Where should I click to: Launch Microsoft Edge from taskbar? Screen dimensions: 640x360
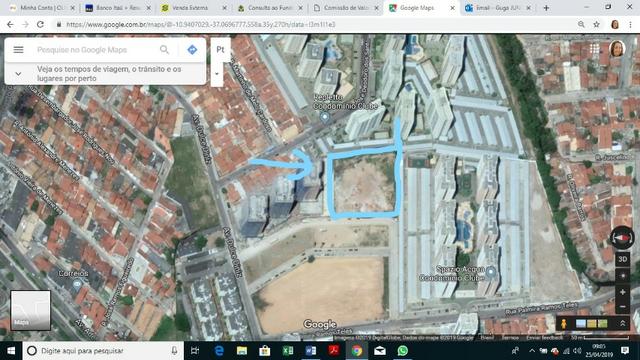219,351
